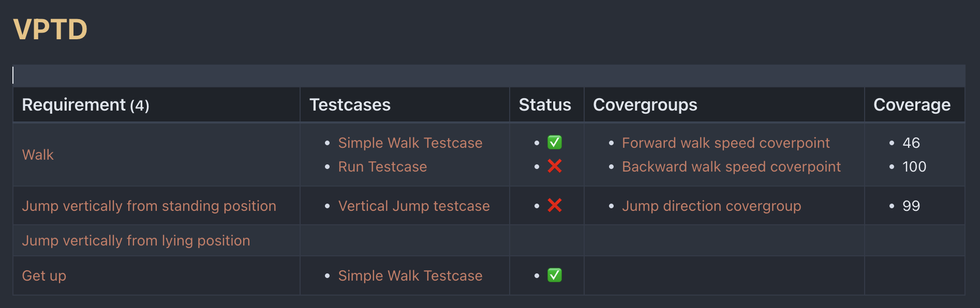Select the Get up requirement link
This screenshot has height=308, width=980.
point(44,276)
